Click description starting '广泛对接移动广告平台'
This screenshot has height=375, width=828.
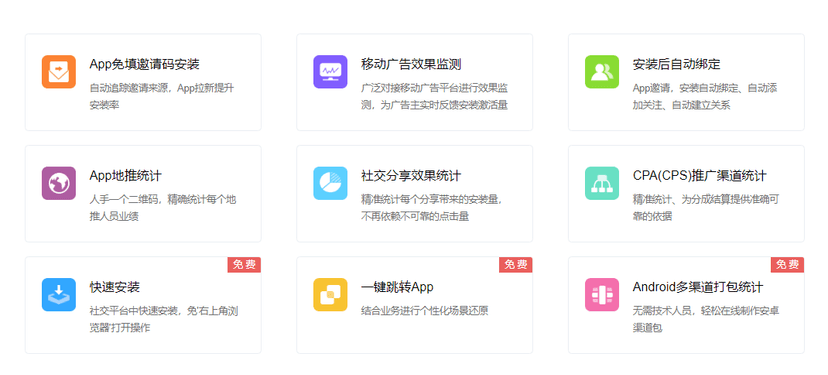click(435, 97)
